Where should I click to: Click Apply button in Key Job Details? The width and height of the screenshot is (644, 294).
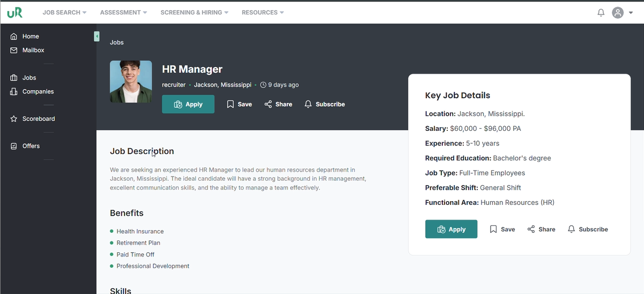(451, 229)
